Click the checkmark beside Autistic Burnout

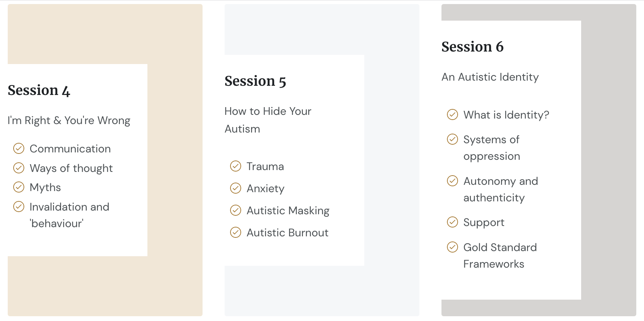236,232
